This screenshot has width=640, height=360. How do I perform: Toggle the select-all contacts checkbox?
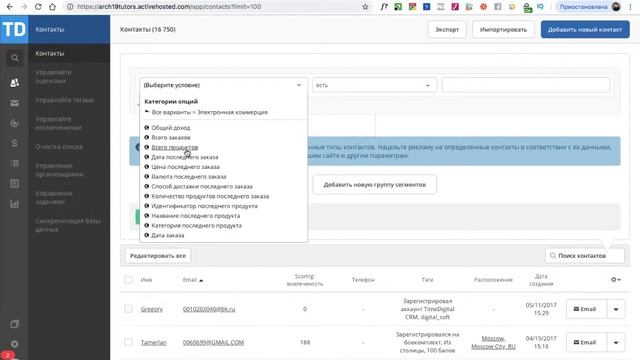[128, 280]
